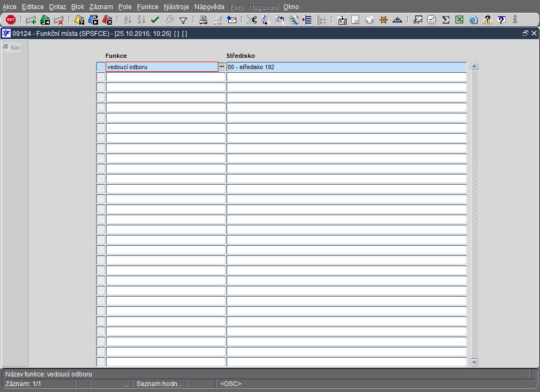Click the Seznam hodn... status bar entry
The height and width of the screenshot is (392, 540).
pyautogui.click(x=159, y=384)
